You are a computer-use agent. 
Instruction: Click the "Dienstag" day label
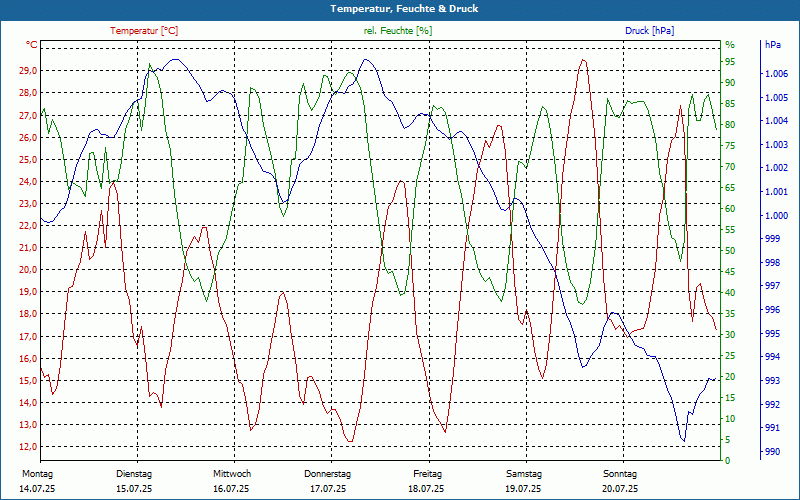[134, 474]
